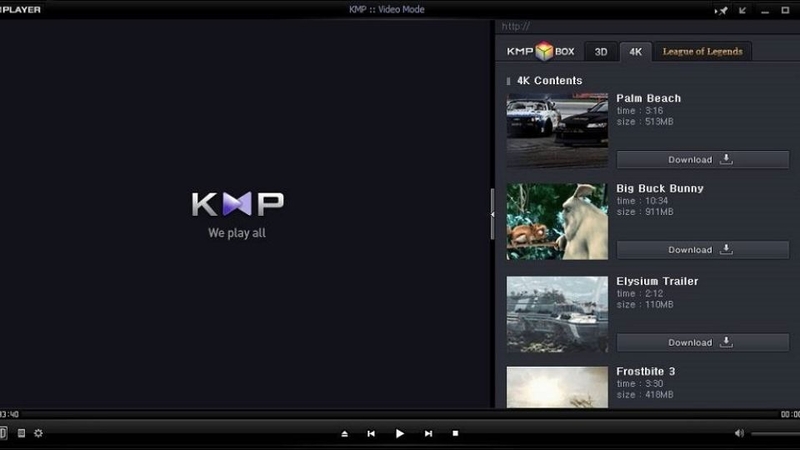
Task: Click the Elysium Trailer thumbnail
Action: [557, 314]
